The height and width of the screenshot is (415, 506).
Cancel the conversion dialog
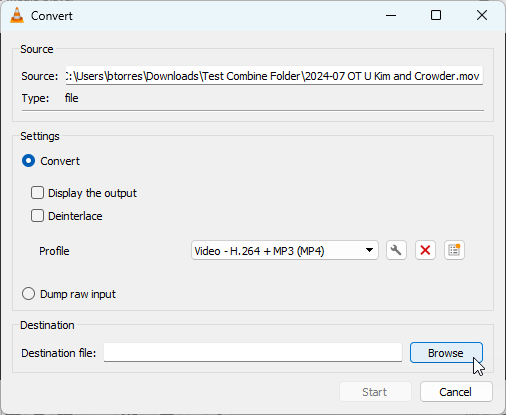point(456,392)
